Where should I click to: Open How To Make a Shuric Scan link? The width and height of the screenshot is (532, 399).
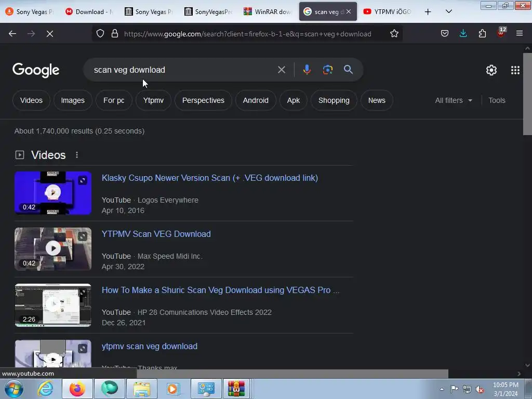pos(220,290)
